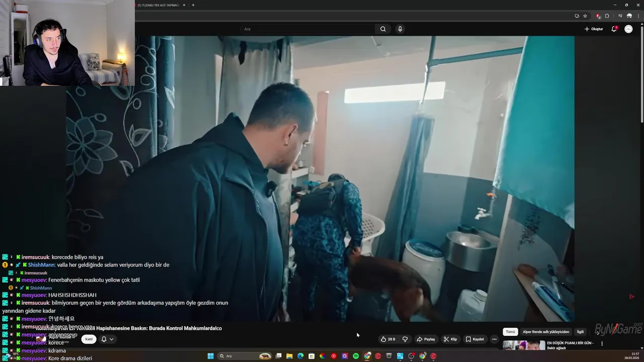Viewport: 644px width, 362px height.
Task: Switch to the TUZAKLI YER ALTI tab
Action: tap(157, 5)
